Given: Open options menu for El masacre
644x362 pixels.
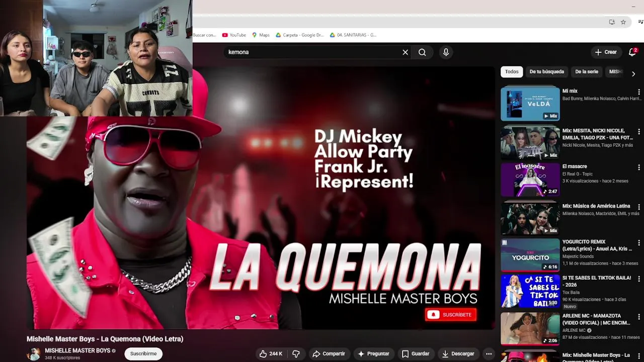Looking at the screenshot, I should click(639, 167).
